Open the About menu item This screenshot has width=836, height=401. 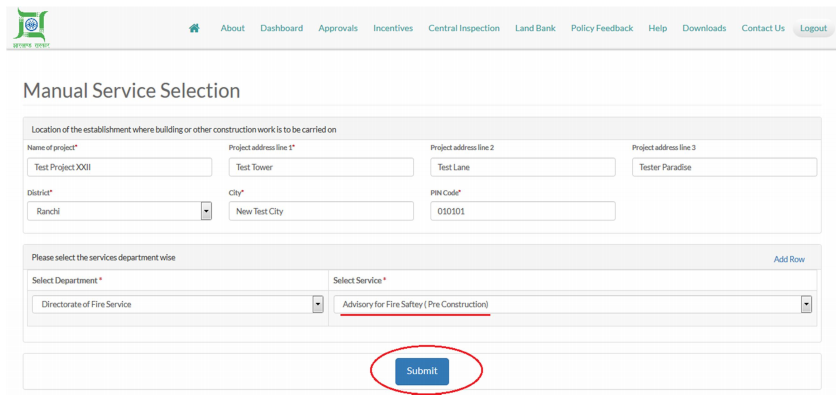coord(232,28)
